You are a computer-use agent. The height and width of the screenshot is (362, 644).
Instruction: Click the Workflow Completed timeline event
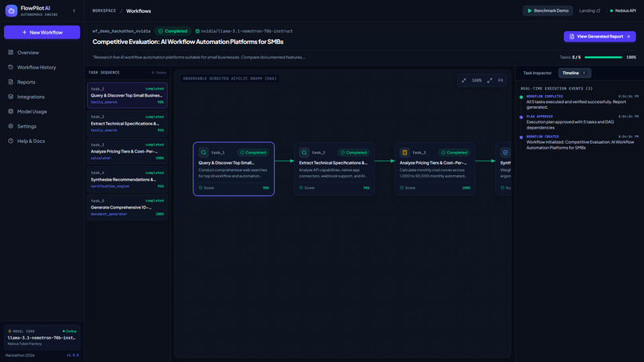click(x=579, y=102)
